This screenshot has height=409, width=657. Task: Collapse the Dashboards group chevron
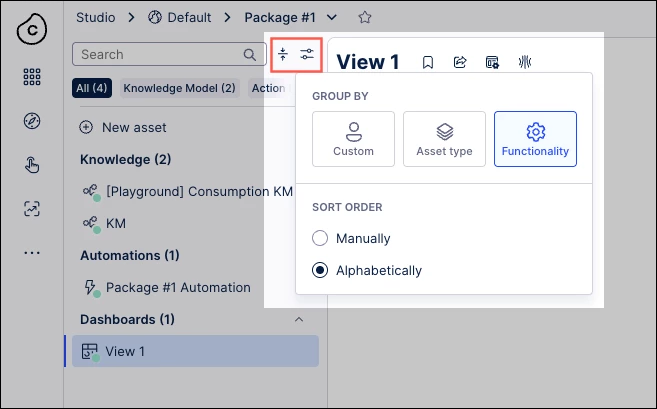coord(299,320)
